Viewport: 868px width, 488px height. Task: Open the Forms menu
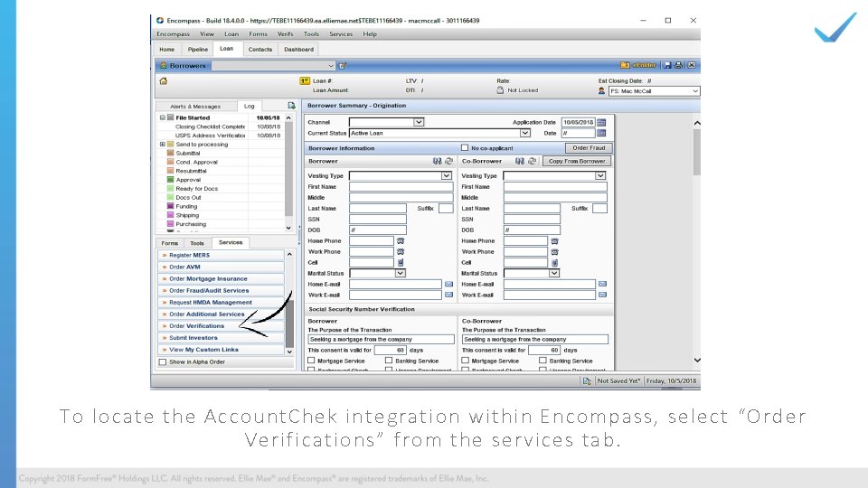pyautogui.click(x=258, y=34)
